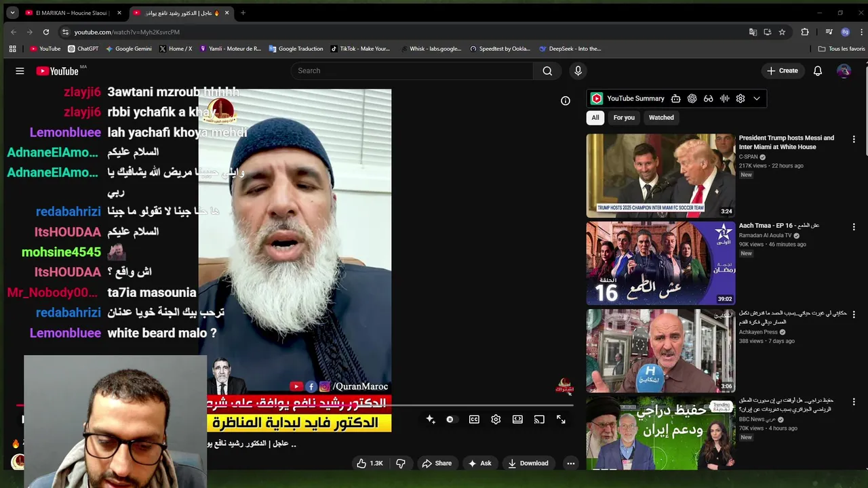Open options for the Aach Tmaa EP 16 video
Screen dimensions: 868x488
(854, 226)
